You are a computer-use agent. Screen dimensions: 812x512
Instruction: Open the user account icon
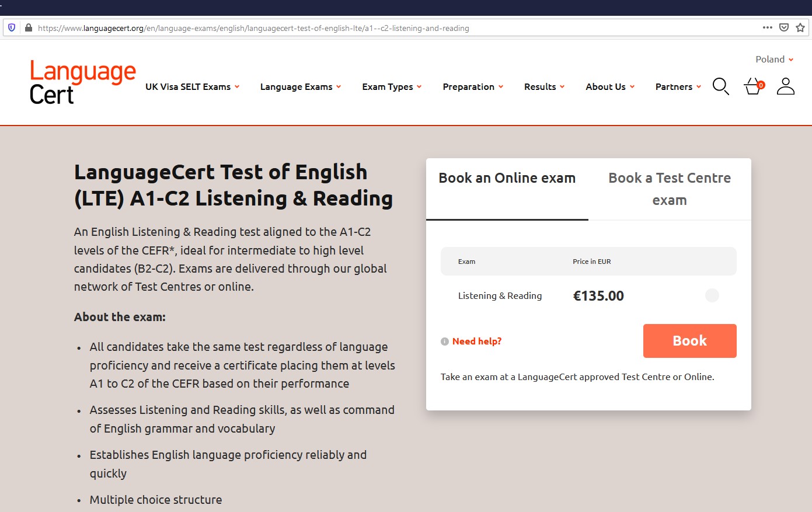pos(786,86)
